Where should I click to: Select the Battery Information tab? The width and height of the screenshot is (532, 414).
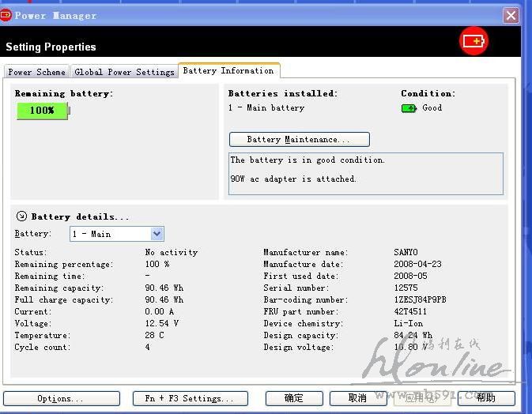(228, 71)
